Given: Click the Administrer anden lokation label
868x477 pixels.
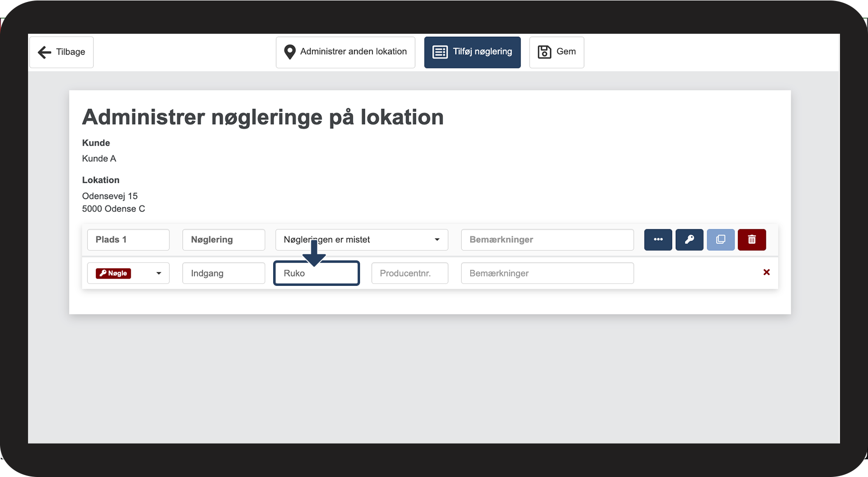Looking at the screenshot, I should (x=353, y=52).
